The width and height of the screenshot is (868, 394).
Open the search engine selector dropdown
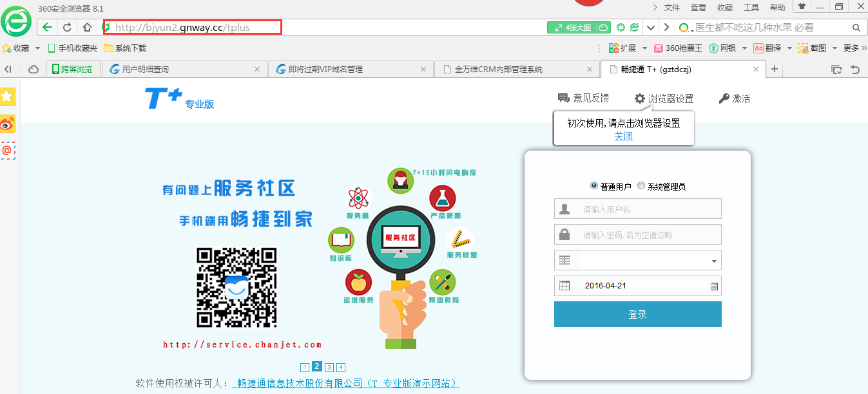pos(685,28)
